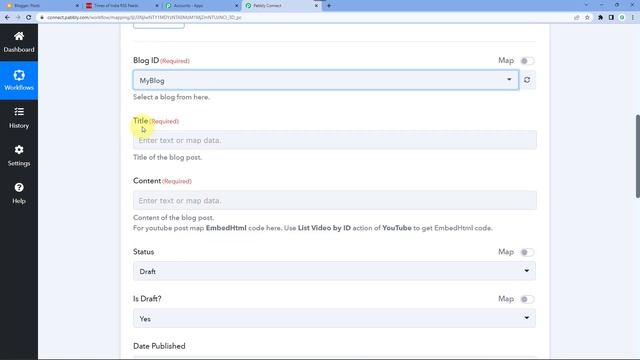Click the bold EmbedHtml text
The height and width of the screenshot is (360, 640).
coord(226,228)
